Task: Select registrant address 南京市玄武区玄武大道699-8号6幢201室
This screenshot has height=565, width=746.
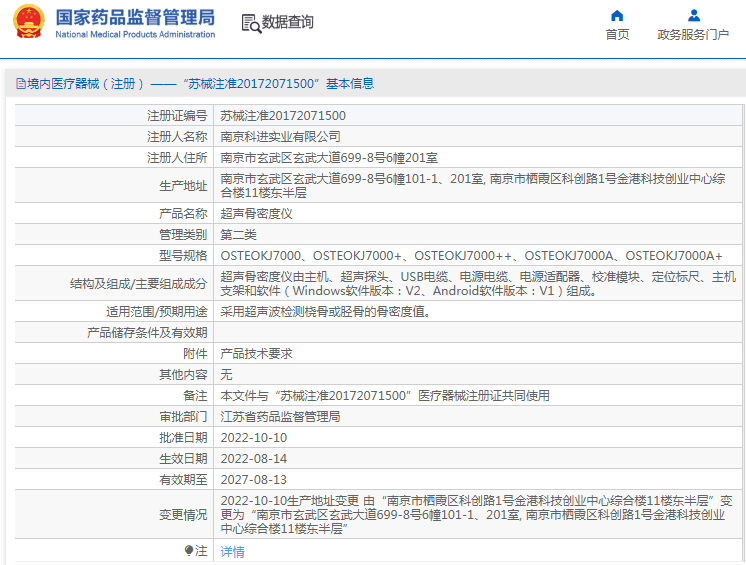Action: 329,158
